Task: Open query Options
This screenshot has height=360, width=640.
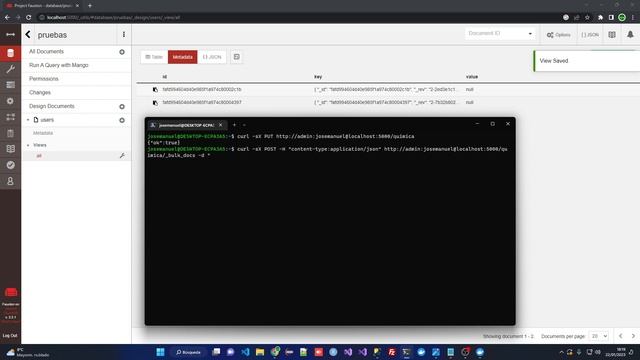Action: 558,35
